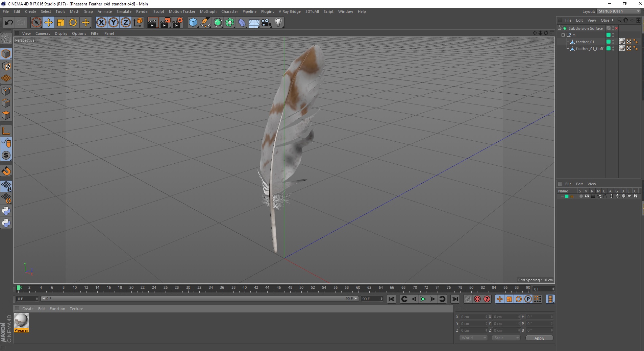Open the Objects panel search icon

click(x=619, y=20)
